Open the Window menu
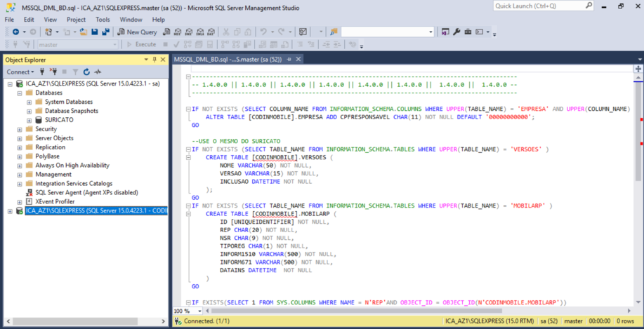Image resolution: width=644 pixels, height=329 pixels. point(131,19)
